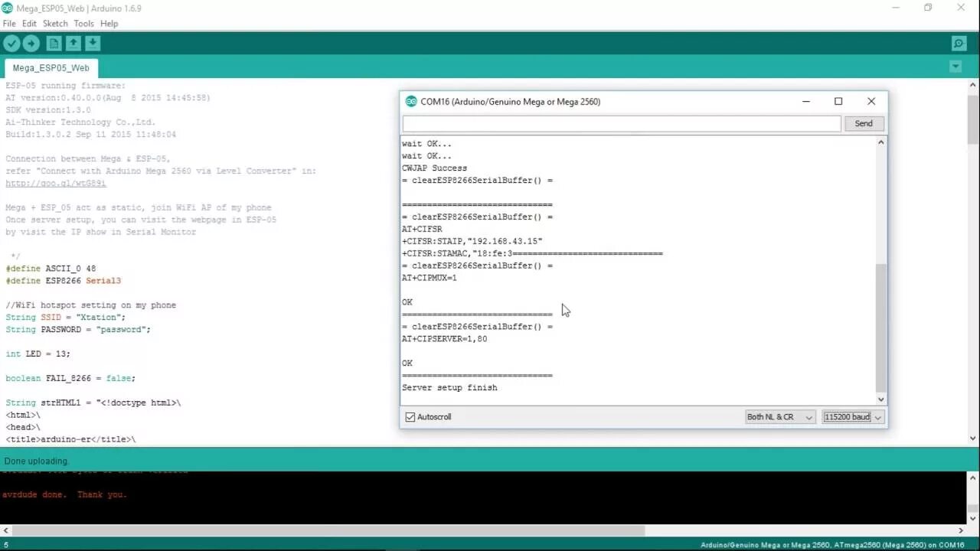Screen dimensions: 980x551
Task: Click the 'boolean FAIL_8266 = false;' line
Action: click(70, 379)
